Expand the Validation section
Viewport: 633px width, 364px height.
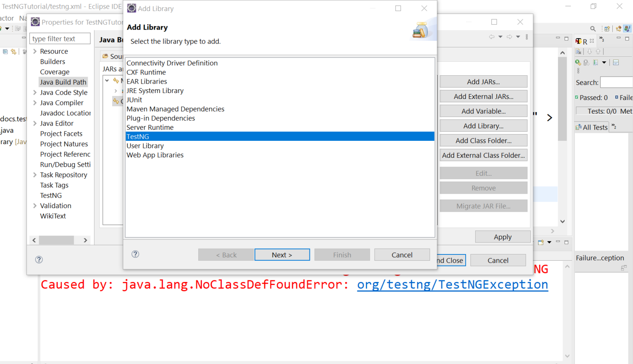point(35,205)
